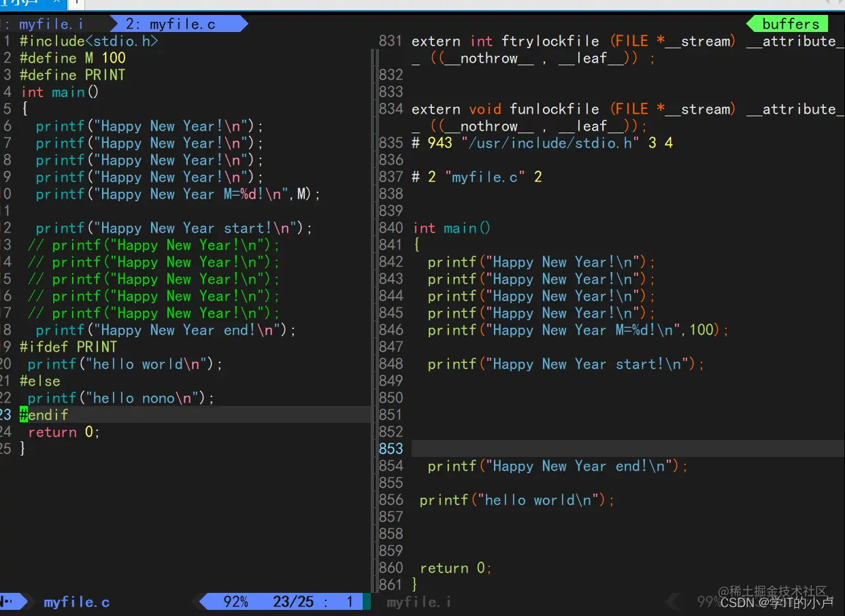The width and height of the screenshot is (845, 616).
Task: Click the myfile.i name in right status line
Action: pyautogui.click(x=418, y=602)
